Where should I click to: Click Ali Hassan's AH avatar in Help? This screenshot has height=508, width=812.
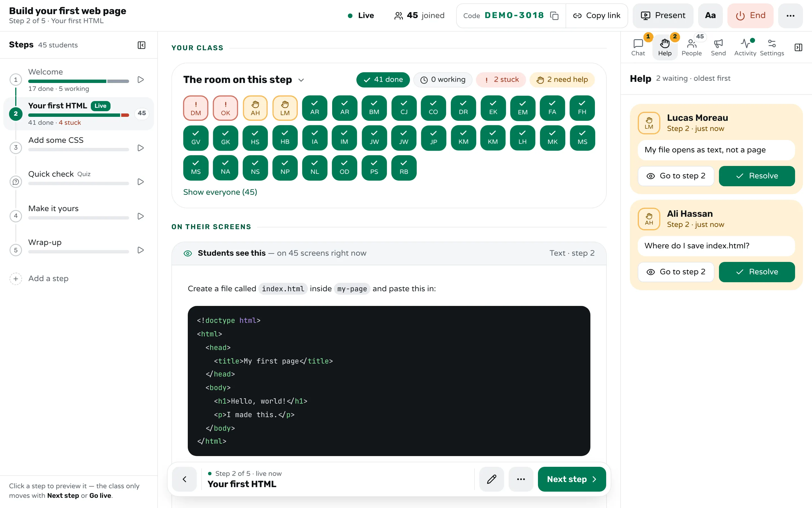click(x=649, y=219)
